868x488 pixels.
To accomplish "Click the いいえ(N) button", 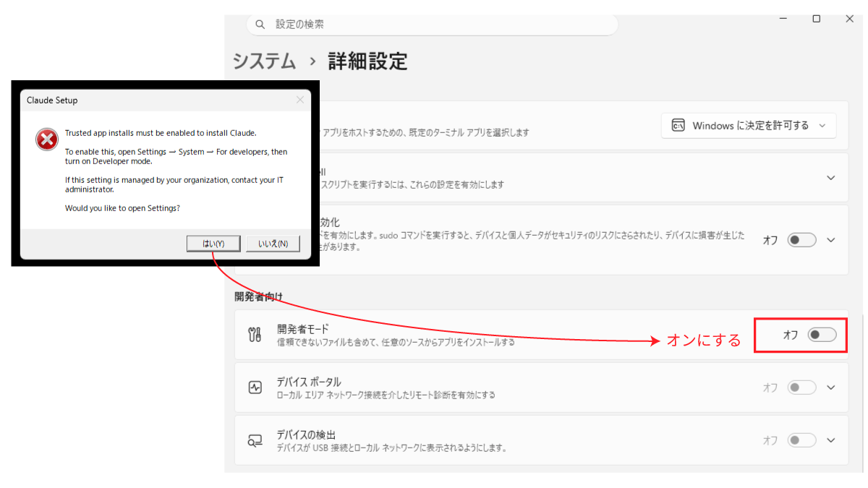I will coord(273,244).
